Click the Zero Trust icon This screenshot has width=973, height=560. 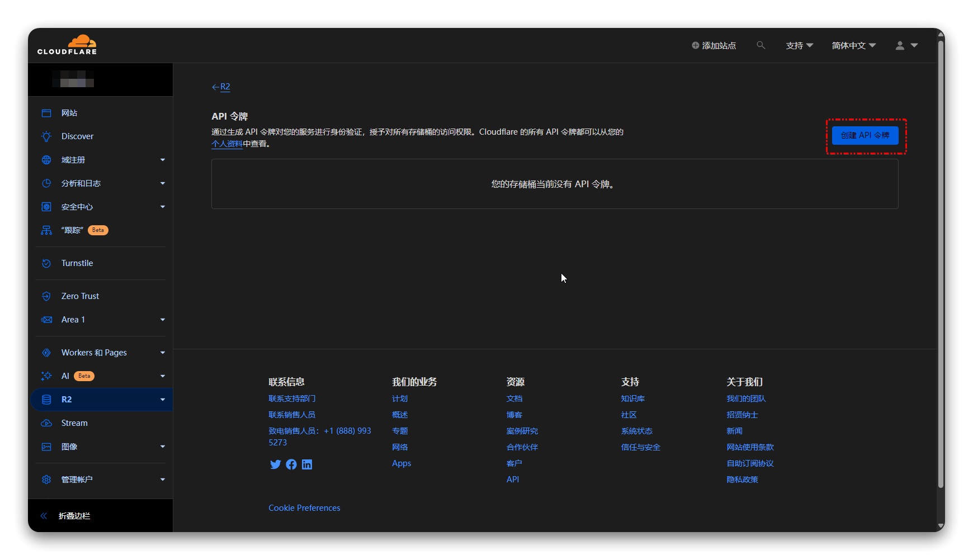click(x=46, y=296)
